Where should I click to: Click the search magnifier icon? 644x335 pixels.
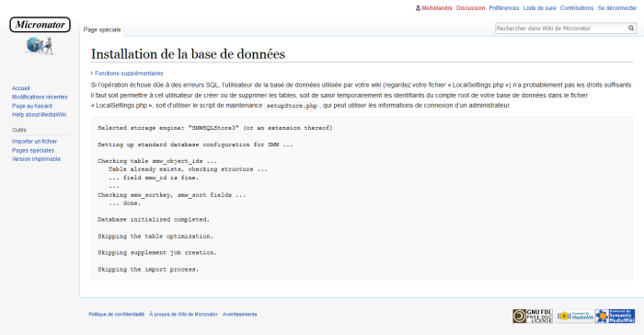coord(631,29)
